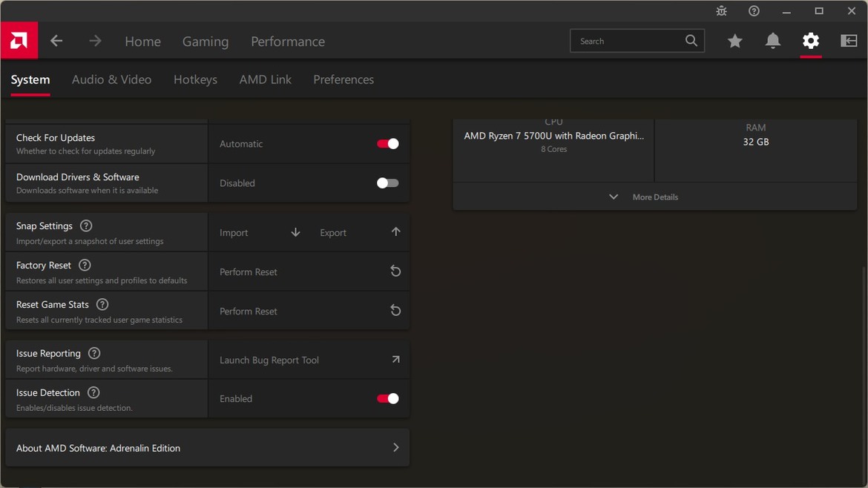
Task: Click 'Report hardware, driver and software issues.' text
Action: (x=94, y=369)
